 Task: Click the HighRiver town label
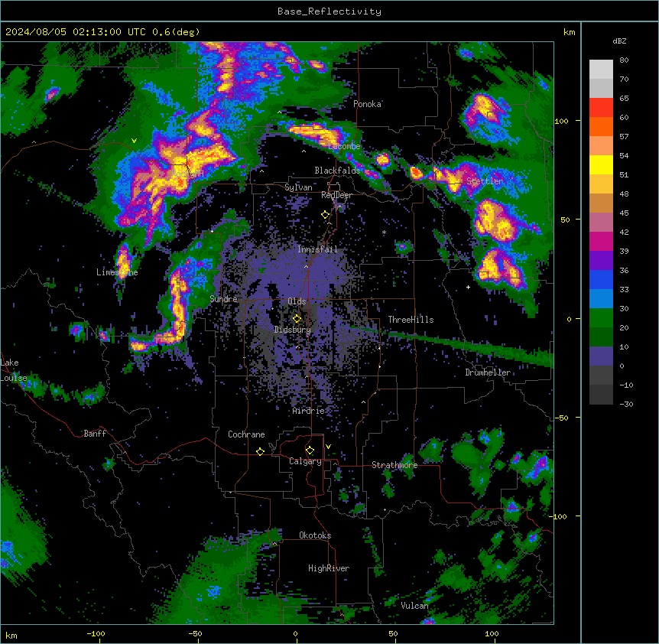(329, 568)
